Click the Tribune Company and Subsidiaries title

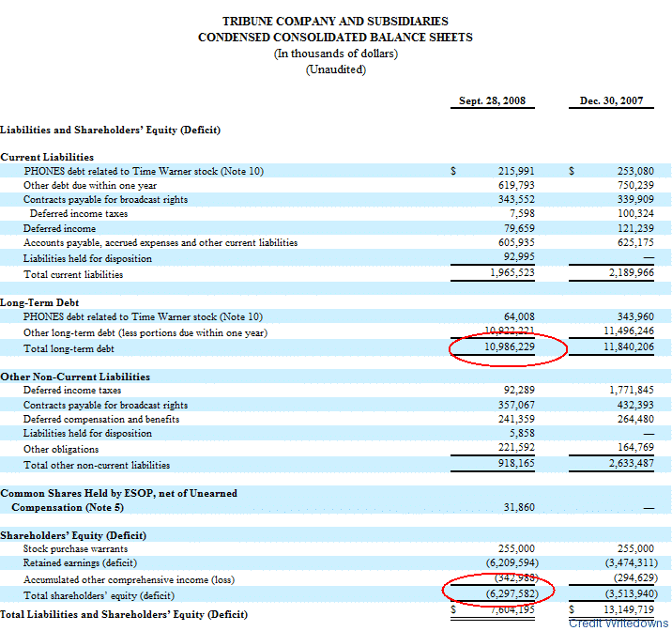(335, 21)
